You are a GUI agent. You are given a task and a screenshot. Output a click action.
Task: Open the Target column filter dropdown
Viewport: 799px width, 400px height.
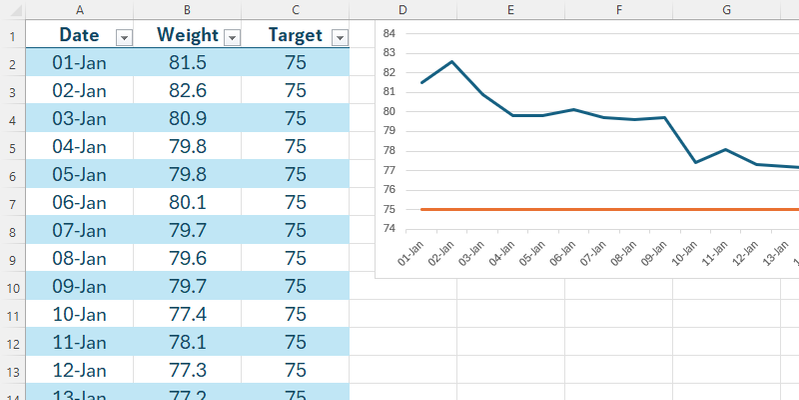339,37
